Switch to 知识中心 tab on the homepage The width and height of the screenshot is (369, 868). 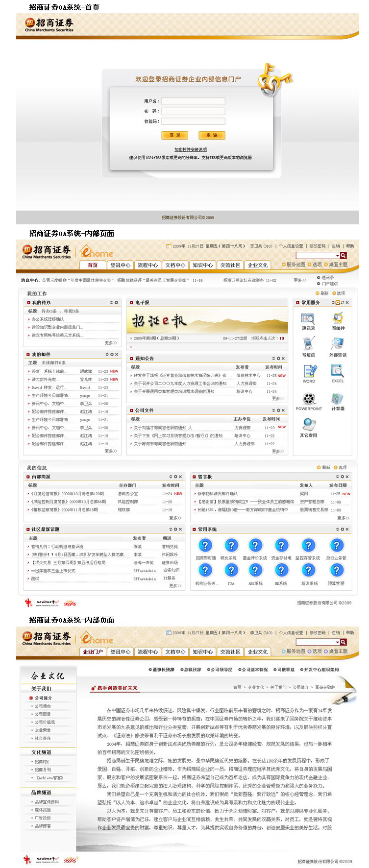point(202,265)
